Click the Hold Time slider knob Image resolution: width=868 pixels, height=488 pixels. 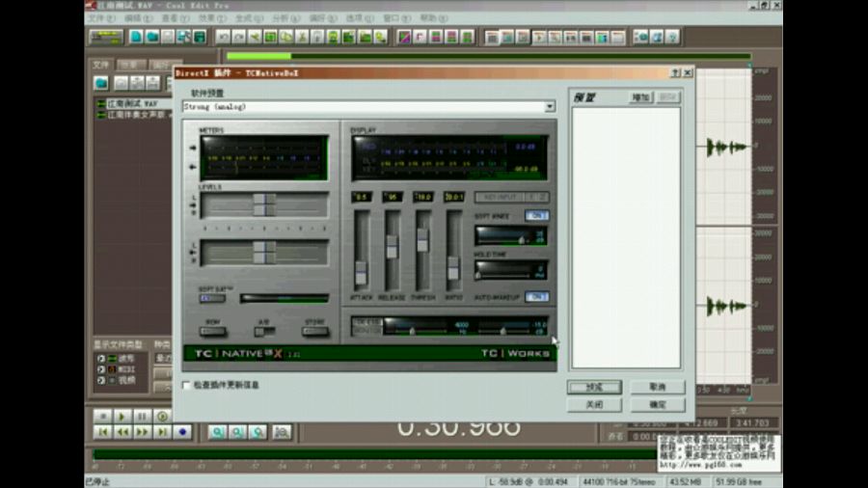[x=478, y=274]
